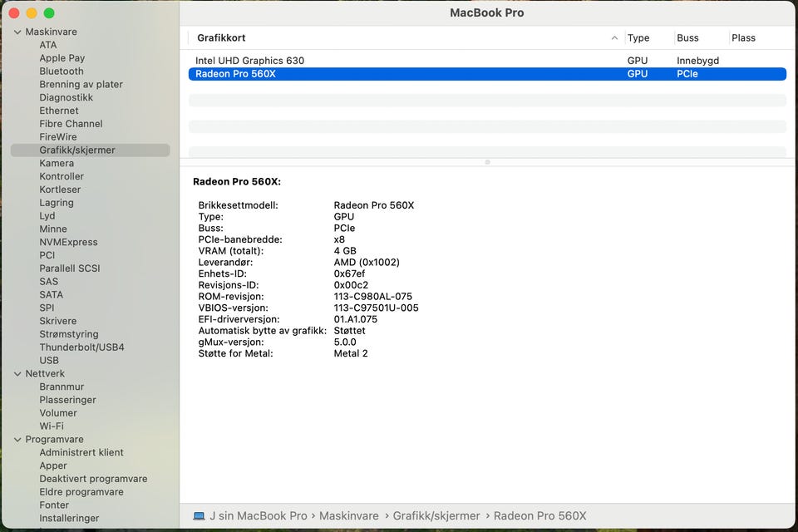Open Brannmur under Nettverk
Image resolution: width=798 pixels, height=532 pixels.
click(62, 387)
